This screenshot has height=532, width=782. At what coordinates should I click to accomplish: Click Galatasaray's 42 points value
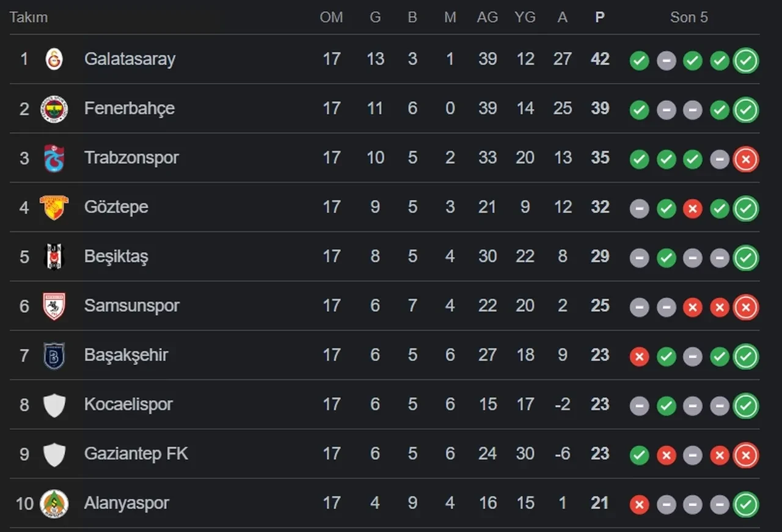600,59
